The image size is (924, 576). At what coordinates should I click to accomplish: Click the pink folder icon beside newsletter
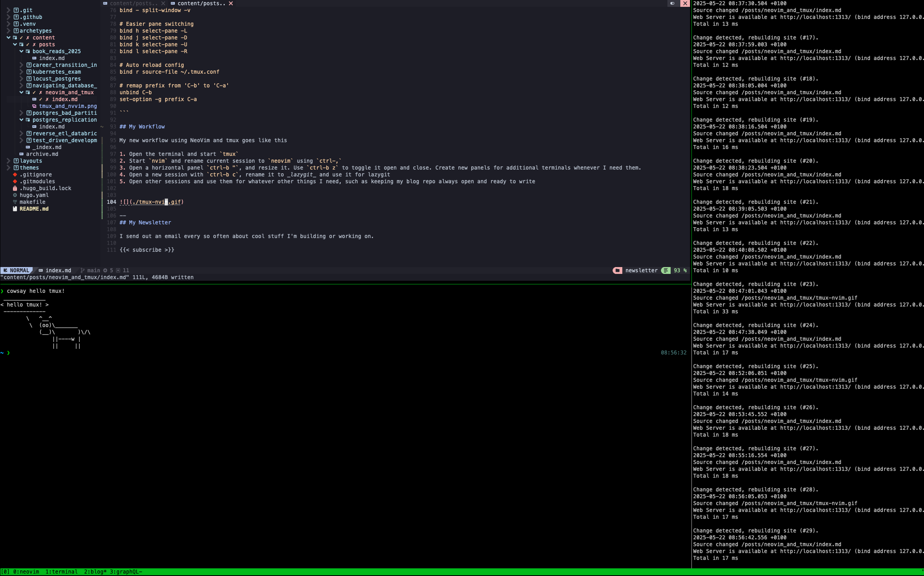click(x=617, y=271)
